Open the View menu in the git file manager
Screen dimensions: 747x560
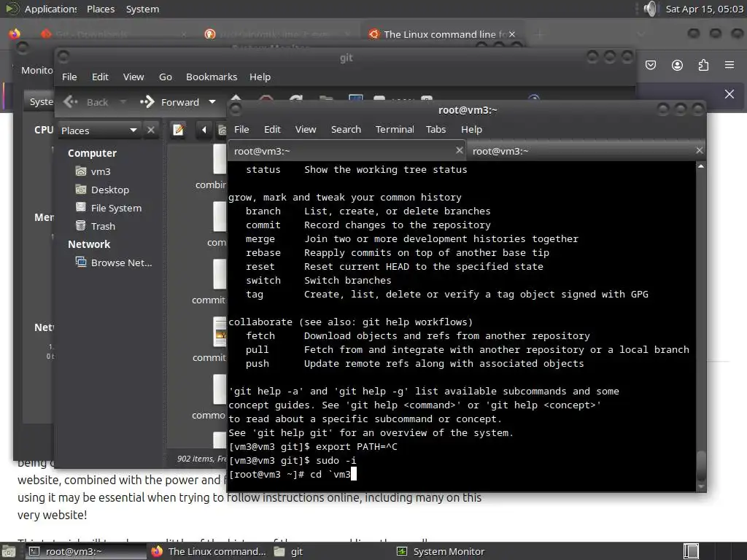click(133, 77)
